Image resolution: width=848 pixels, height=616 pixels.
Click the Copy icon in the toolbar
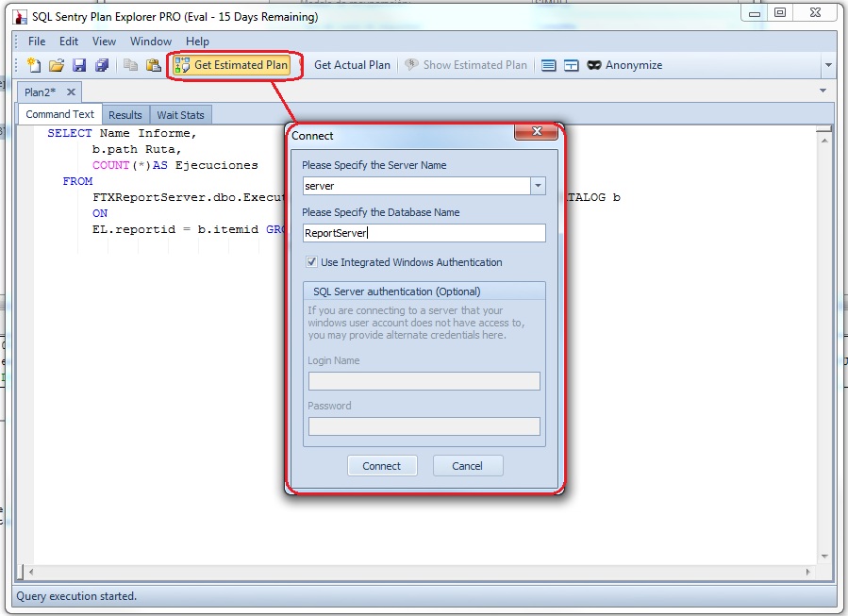[131, 65]
